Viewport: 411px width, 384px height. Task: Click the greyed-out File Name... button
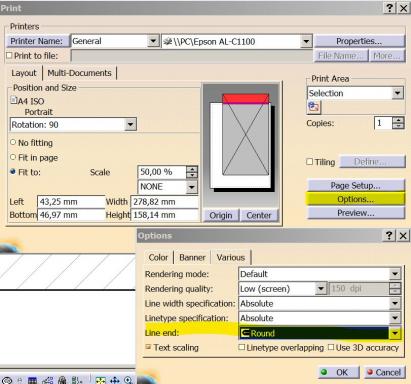click(x=340, y=56)
